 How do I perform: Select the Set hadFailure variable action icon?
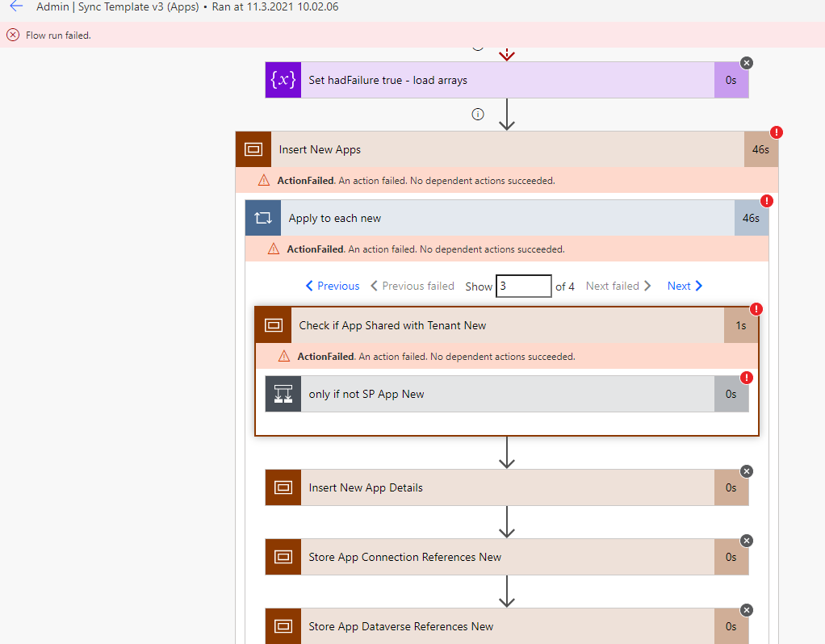(x=283, y=80)
